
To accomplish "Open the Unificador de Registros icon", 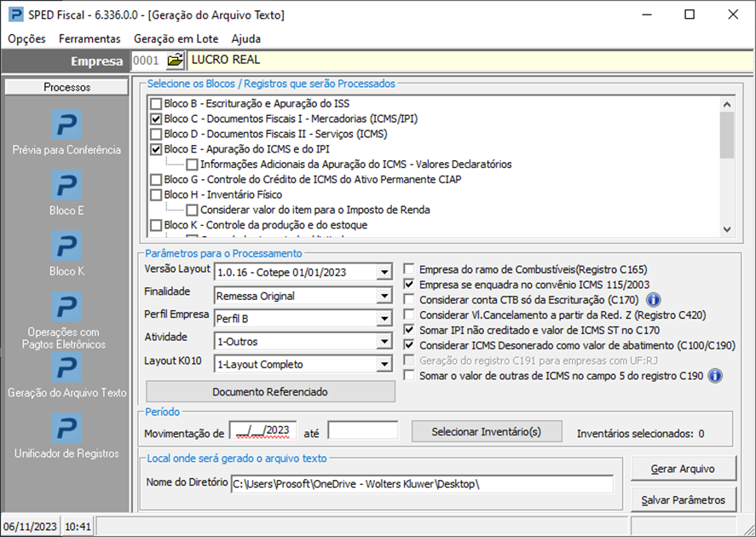I will 66,428.
